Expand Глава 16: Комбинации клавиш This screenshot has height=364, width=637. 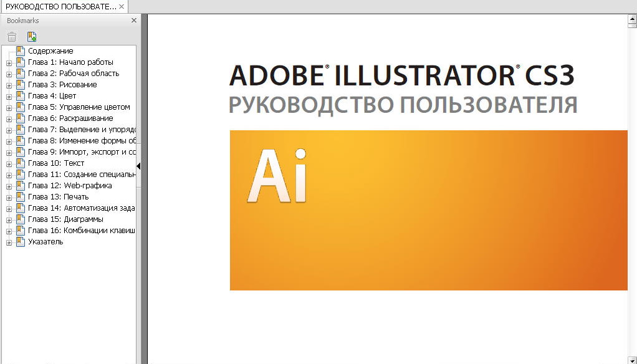tap(9, 231)
